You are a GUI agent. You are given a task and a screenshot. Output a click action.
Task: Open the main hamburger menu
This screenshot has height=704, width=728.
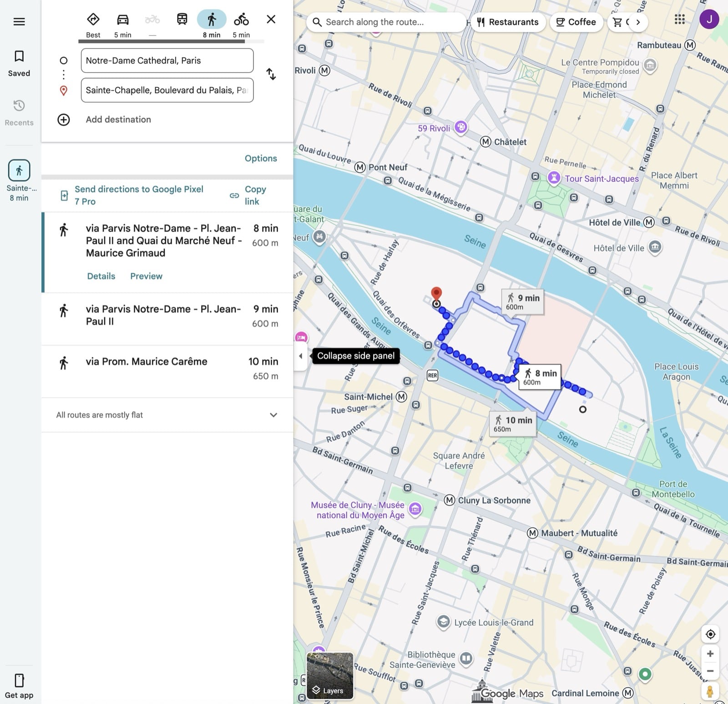pyautogui.click(x=19, y=21)
